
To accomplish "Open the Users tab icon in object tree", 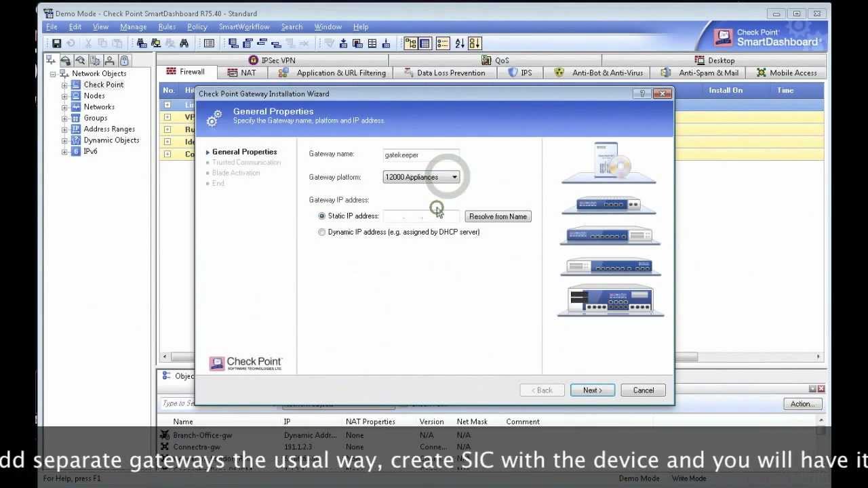I will [109, 60].
